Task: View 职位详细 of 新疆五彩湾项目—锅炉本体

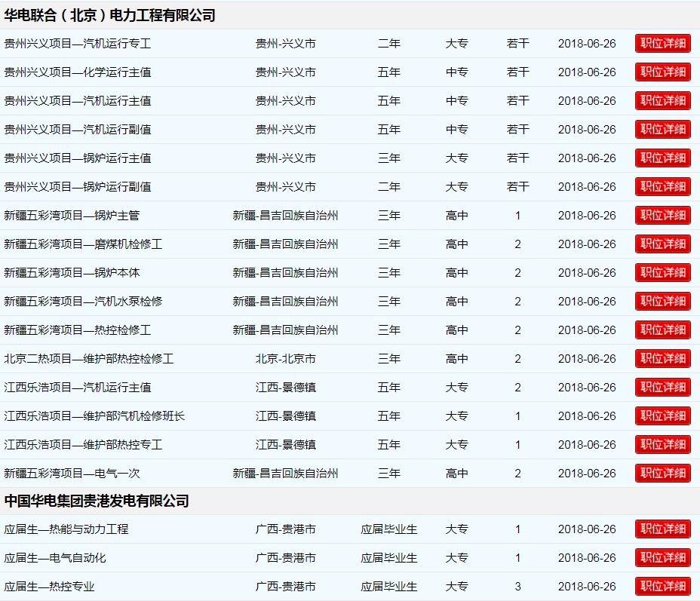Action: click(663, 273)
